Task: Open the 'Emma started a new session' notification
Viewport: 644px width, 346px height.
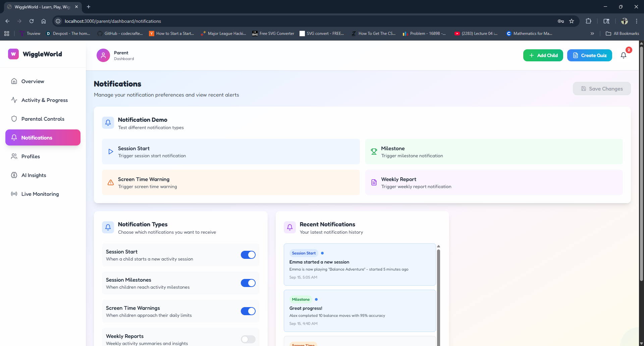Action: coord(360,265)
